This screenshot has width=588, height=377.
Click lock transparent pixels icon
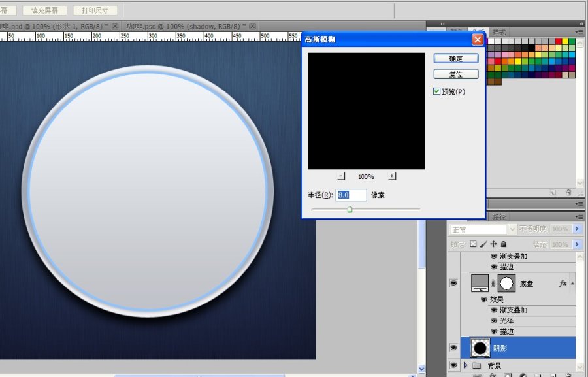[473, 244]
